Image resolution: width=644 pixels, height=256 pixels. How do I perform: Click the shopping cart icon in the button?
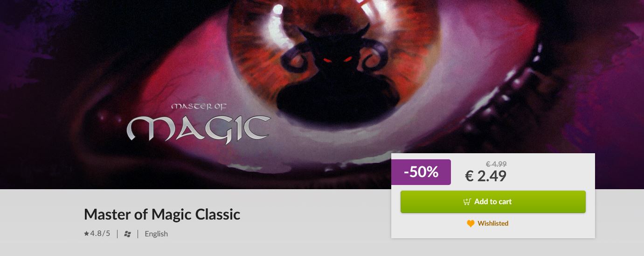[x=467, y=202]
